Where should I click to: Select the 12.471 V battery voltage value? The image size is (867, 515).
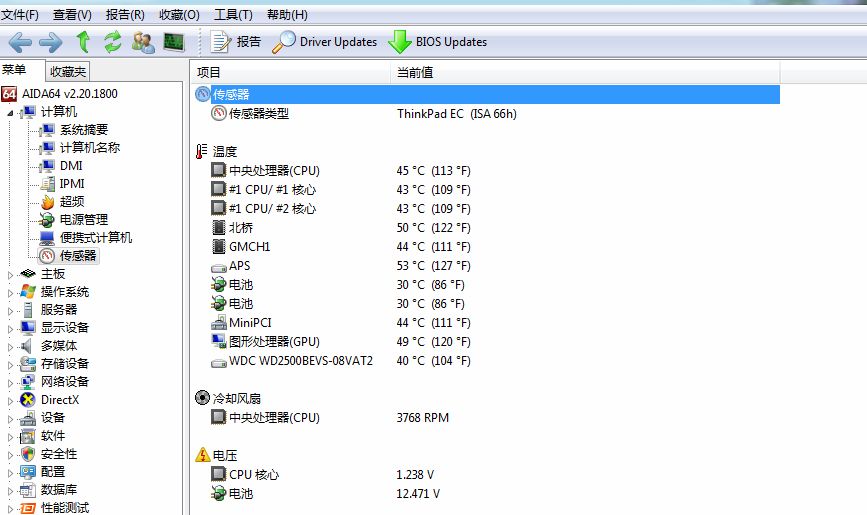coord(418,493)
